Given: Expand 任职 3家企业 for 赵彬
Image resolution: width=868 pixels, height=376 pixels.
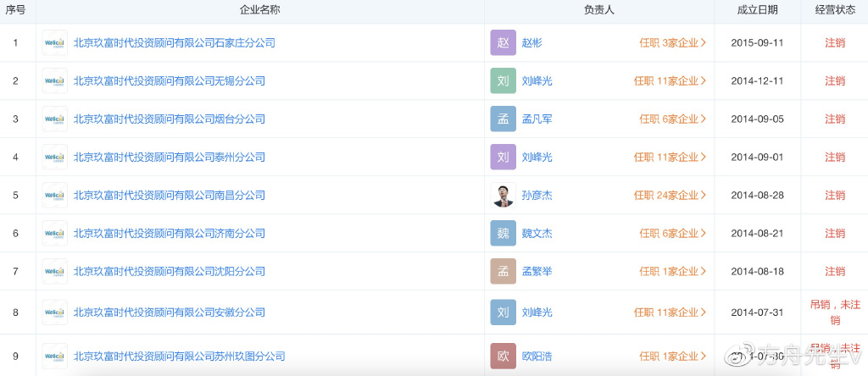Looking at the screenshot, I should click(x=672, y=42).
